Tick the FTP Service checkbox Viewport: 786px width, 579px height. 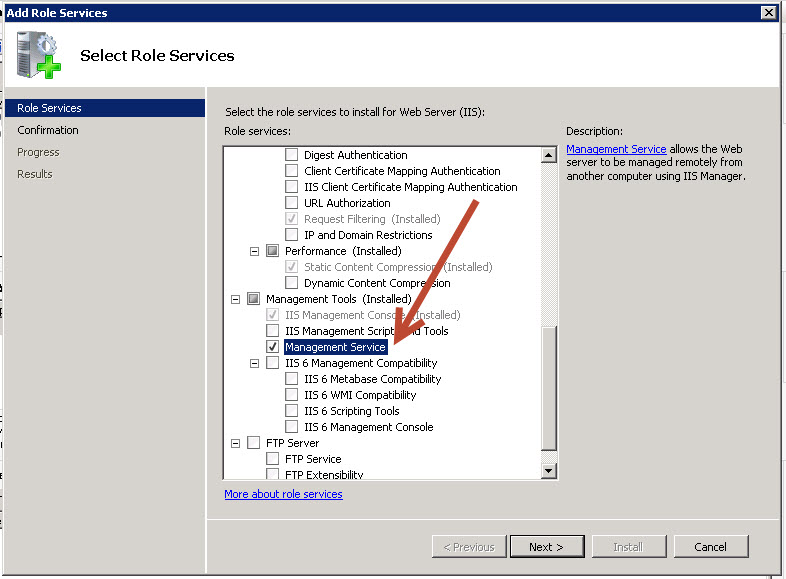tap(272, 459)
